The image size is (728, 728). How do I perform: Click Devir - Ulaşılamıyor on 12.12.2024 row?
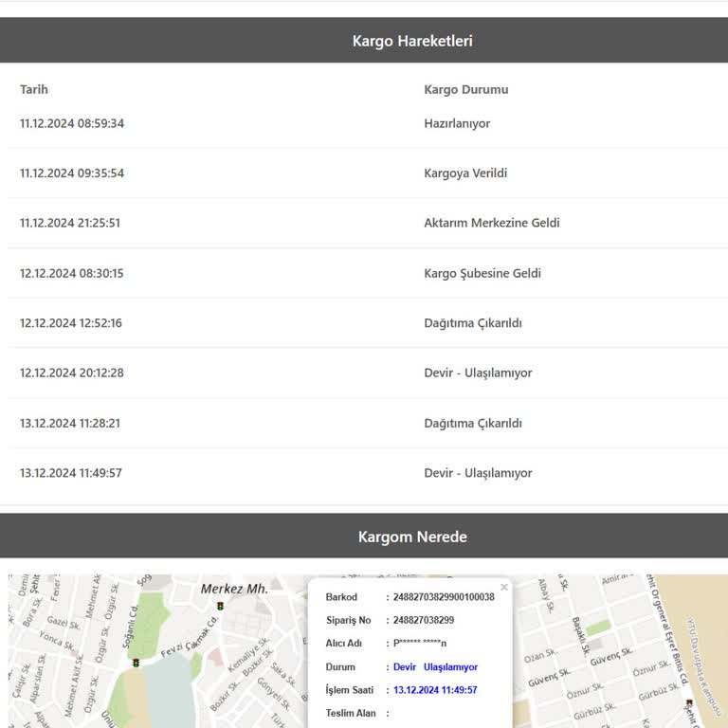[478, 373]
